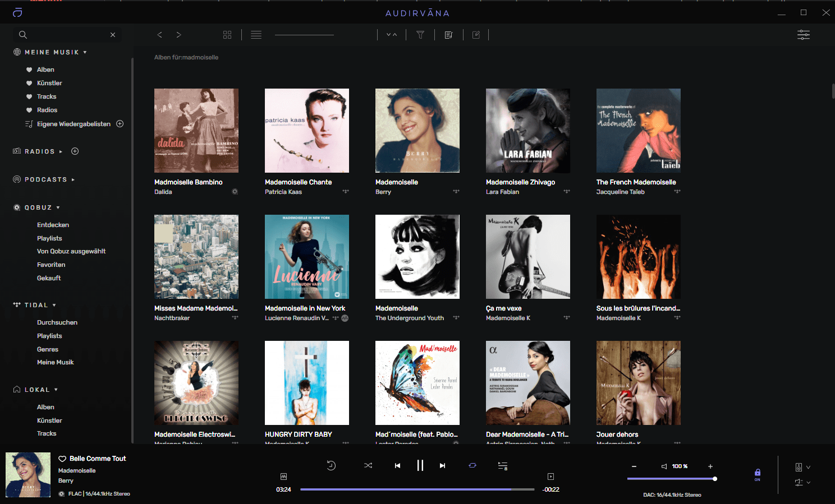
Task: Open Qobuz Entdecken
Action: click(x=53, y=225)
